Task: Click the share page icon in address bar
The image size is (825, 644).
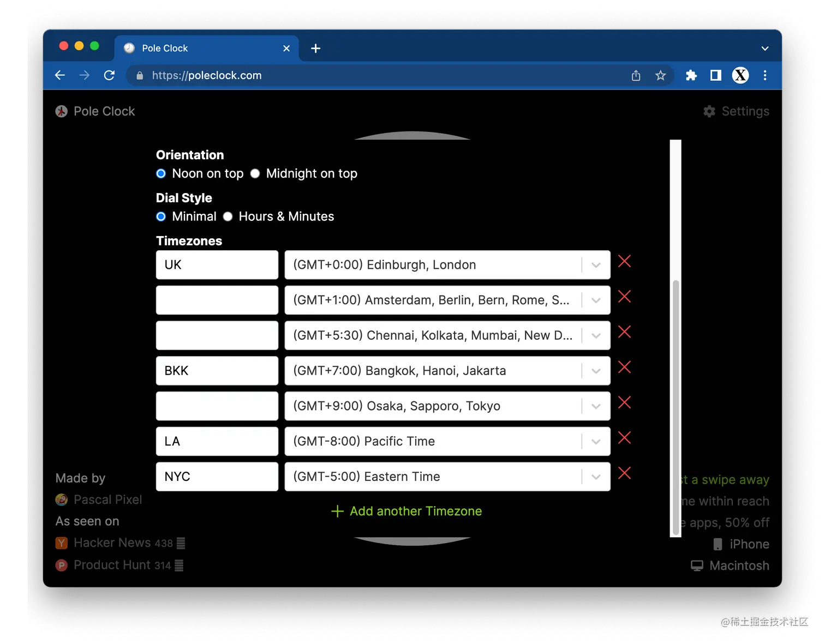Action: (636, 75)
